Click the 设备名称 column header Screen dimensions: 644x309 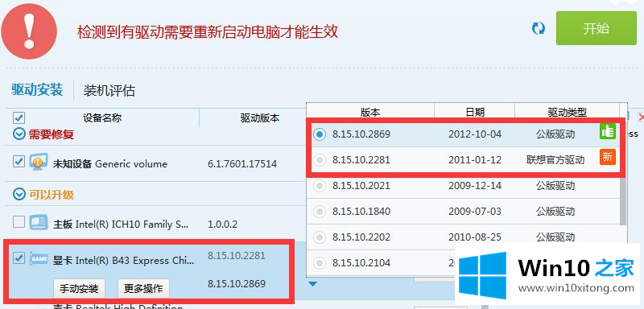(102, 118)
